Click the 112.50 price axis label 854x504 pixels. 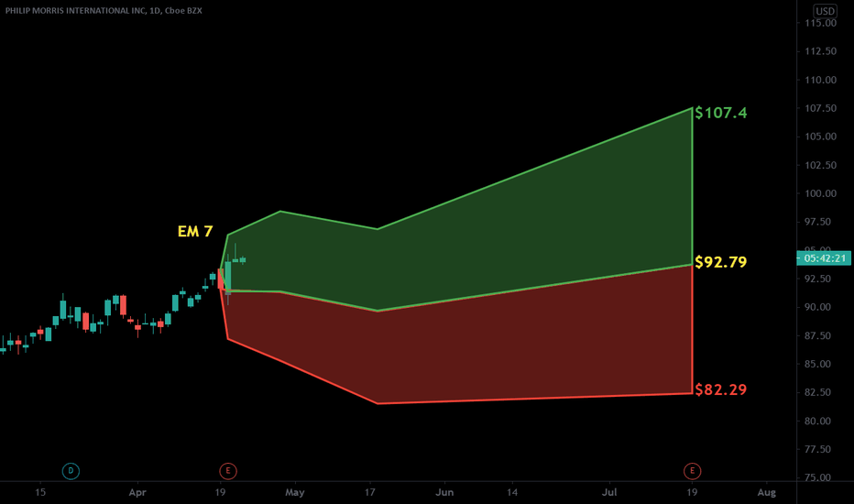820,51
